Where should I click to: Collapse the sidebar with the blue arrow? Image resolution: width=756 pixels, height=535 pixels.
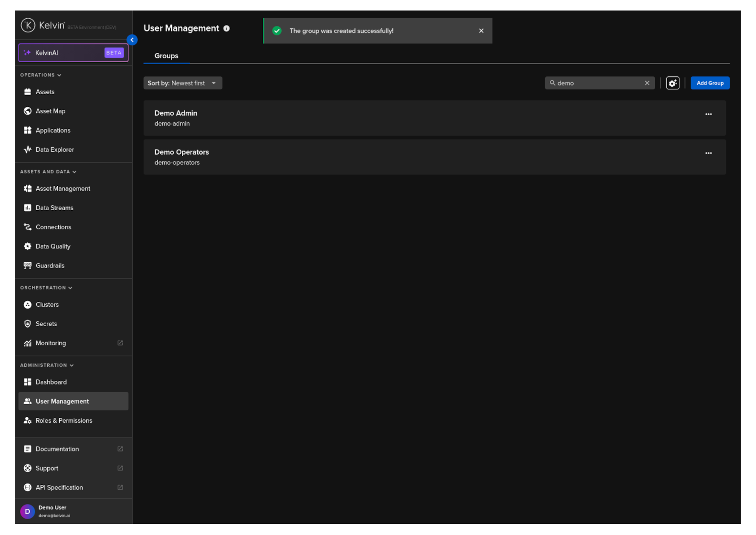click(132, 40)
